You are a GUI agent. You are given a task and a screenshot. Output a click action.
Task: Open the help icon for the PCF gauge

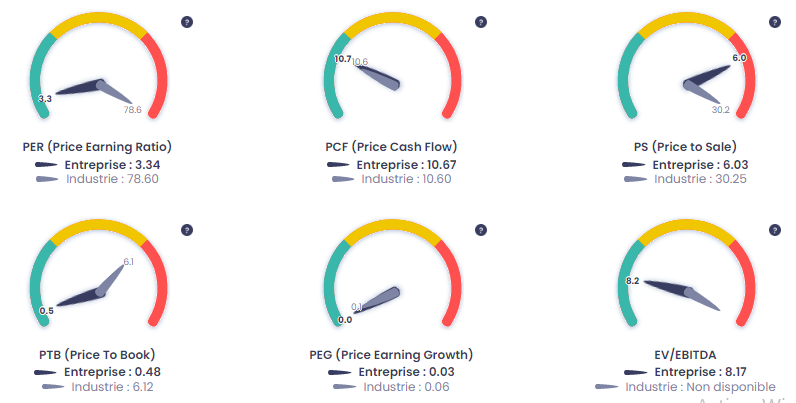[481, 22]
